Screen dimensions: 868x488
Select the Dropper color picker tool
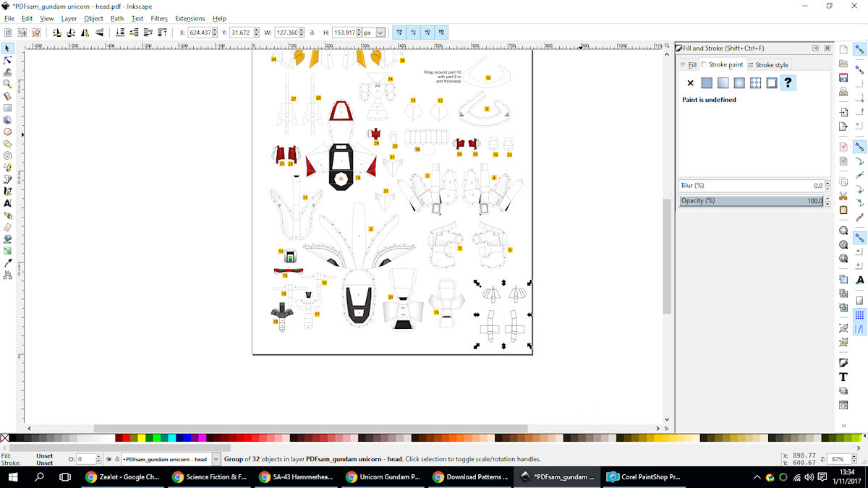tap(7, 262)
